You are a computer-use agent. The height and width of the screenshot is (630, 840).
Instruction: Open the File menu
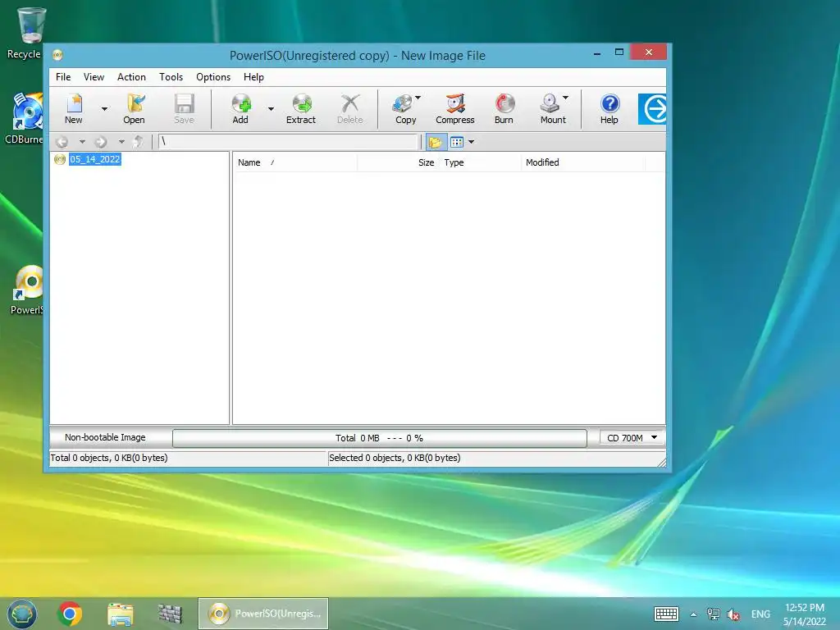click(63, 77)
